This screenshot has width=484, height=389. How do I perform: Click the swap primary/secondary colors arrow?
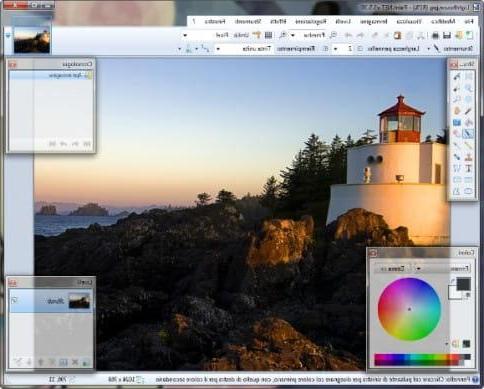(452, 281)
